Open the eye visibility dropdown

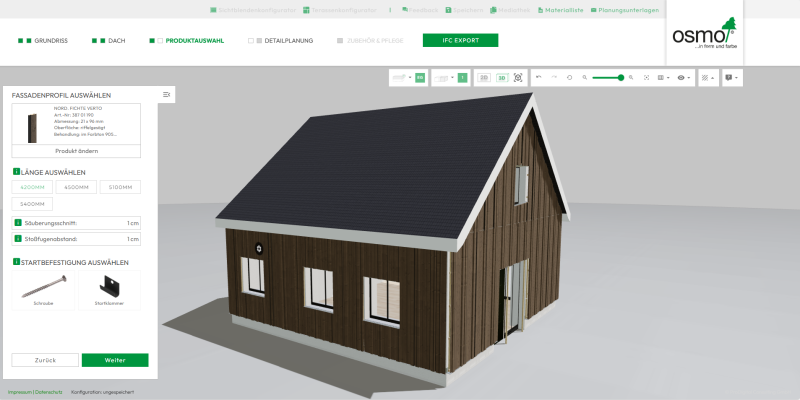pyautogui.click(x=684, y=77)
